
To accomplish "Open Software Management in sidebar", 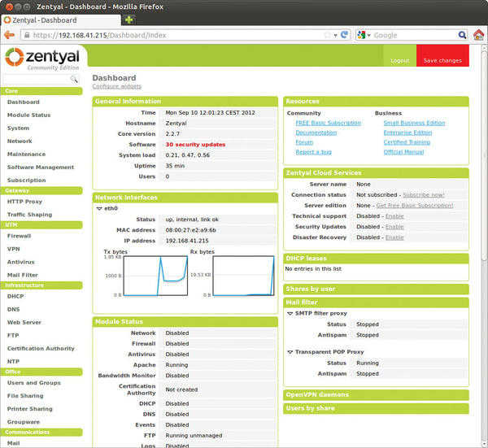I will point(41,167).
